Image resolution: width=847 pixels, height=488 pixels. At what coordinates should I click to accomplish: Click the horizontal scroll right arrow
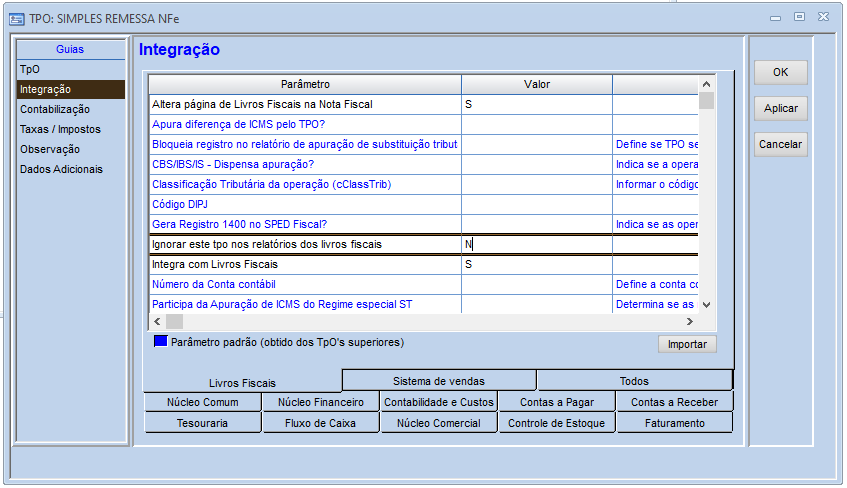[690, 322]
